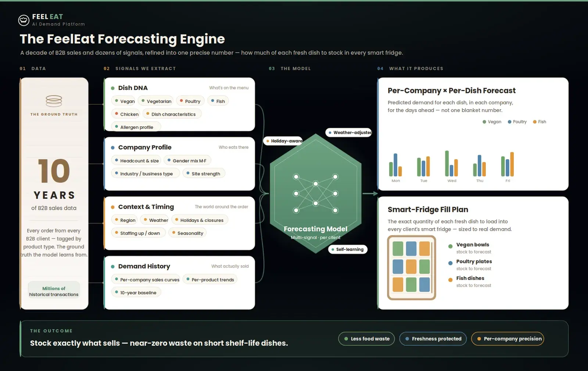Select the Vegan chip in Dish DNA

tap(124, 101)
